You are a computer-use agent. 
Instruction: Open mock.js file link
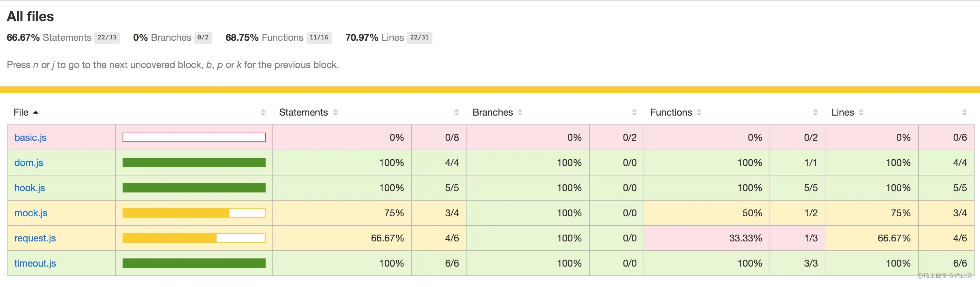(x=31, y=213)
